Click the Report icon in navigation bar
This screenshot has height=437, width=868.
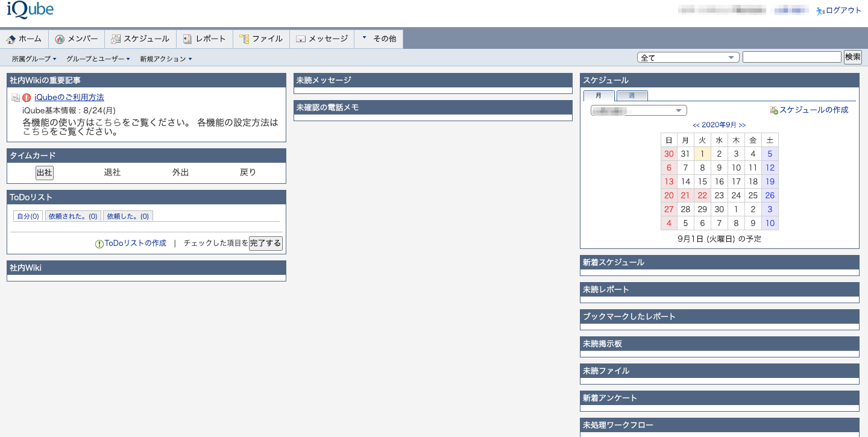[187, 39]
